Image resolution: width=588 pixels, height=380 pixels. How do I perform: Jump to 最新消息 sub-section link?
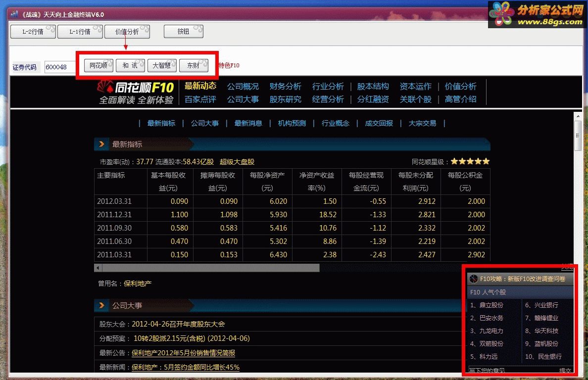coord(248,123)
